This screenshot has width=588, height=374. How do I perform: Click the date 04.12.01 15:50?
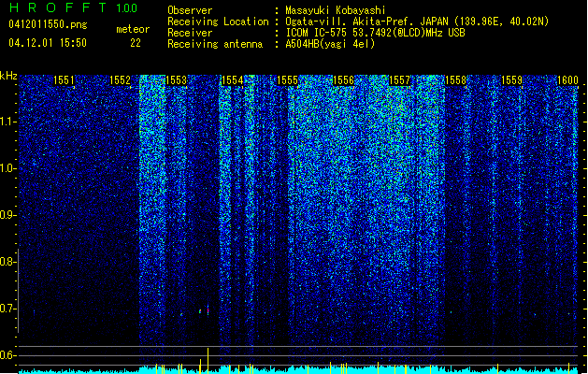(48, 43)
